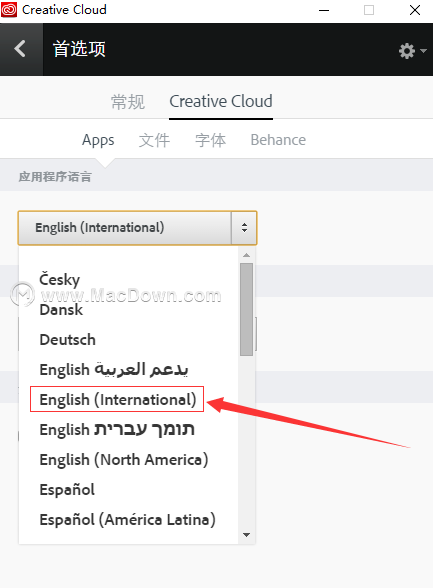Image resolution: width=433 pixels, height=588 pixels.
Task: Switch to the 常规 tab
Action: click(x=128, y=102)
